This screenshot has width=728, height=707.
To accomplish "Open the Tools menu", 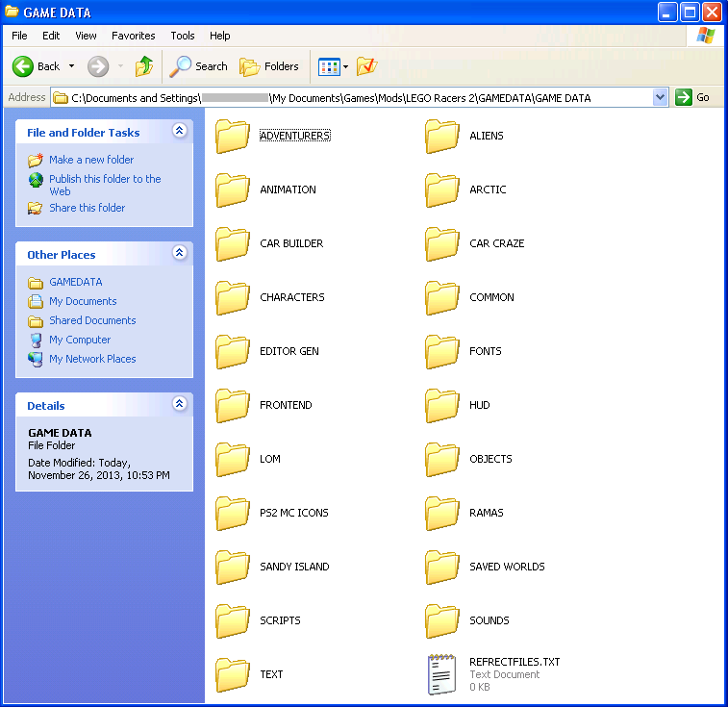I will (183, 36).
